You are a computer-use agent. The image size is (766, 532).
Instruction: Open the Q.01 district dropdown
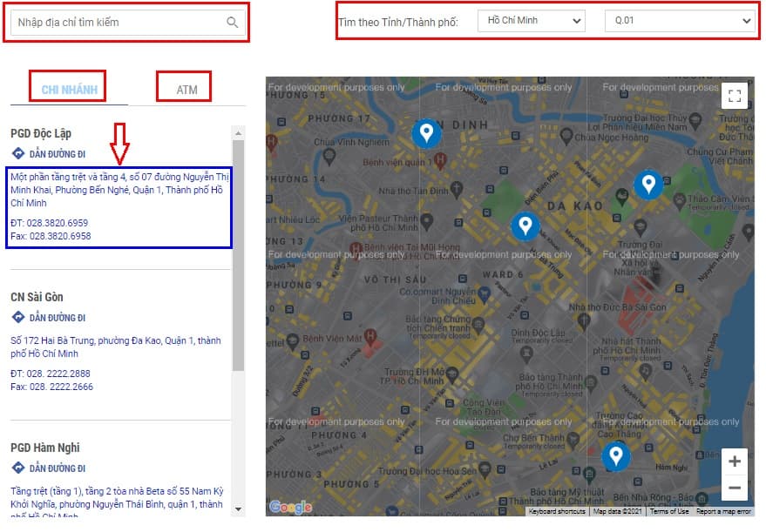click(680, 21)
